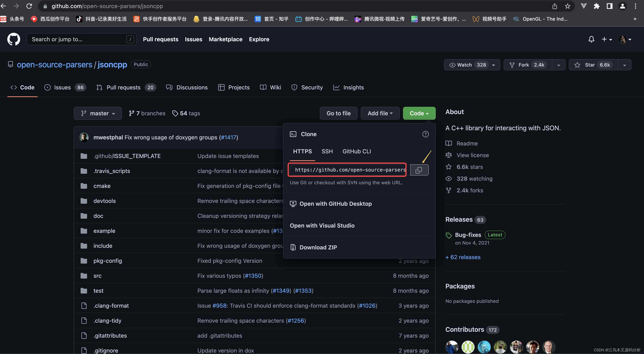Open 头条号 bookmark

point(13,19)
